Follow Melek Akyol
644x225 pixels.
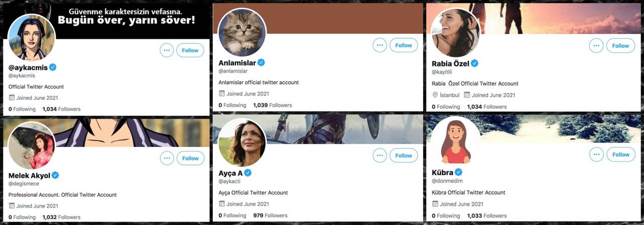coord(190,158)
